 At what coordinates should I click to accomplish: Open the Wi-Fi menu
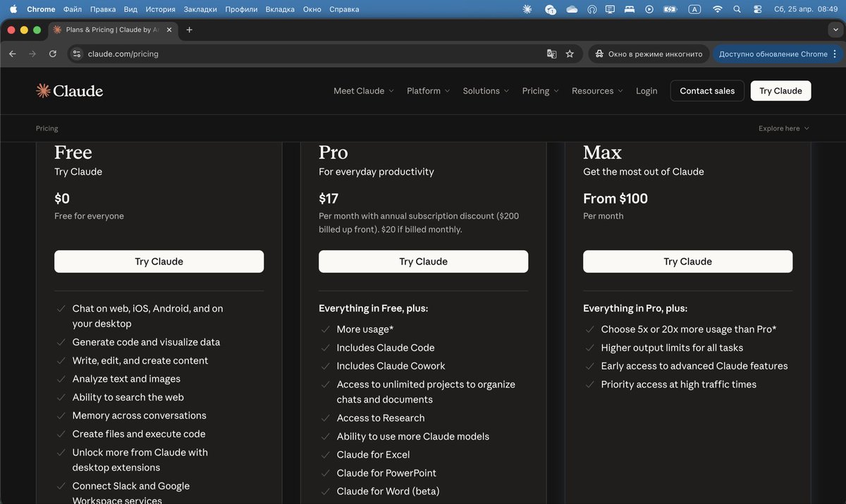[x=718, y=9]
